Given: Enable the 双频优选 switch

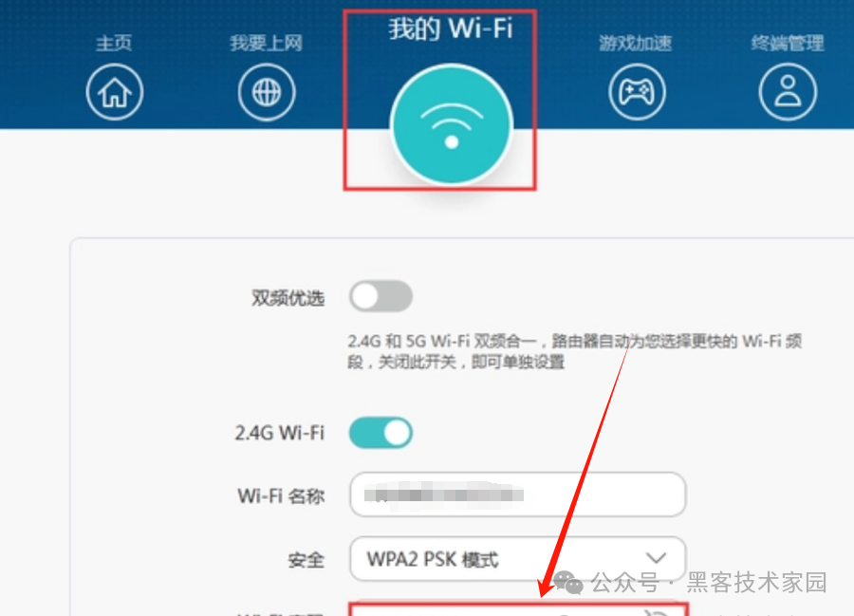Looking at the screenshot, I should point(381,296).
